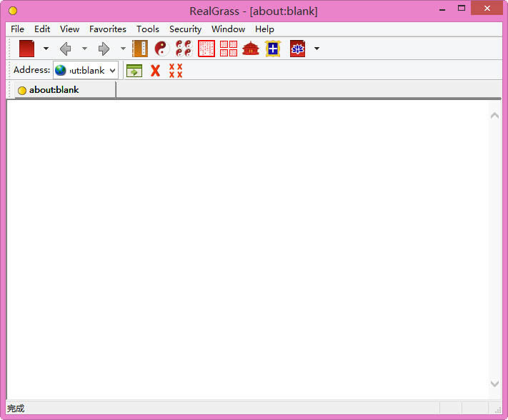Viewport: 508px width, 420px height.
Task: Expand the red book dropdown arrow
Action: pos(46,49)
